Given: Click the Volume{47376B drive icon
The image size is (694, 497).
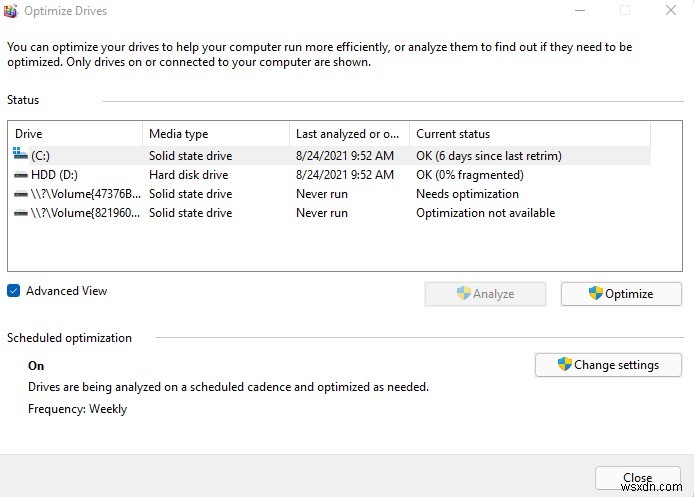Looking at the screenshot, I should 21,194.
